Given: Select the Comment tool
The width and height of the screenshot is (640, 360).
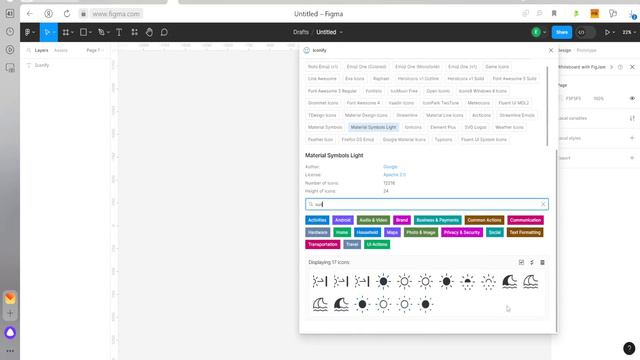Looking at the screenshot, I should tap(164, 32).
